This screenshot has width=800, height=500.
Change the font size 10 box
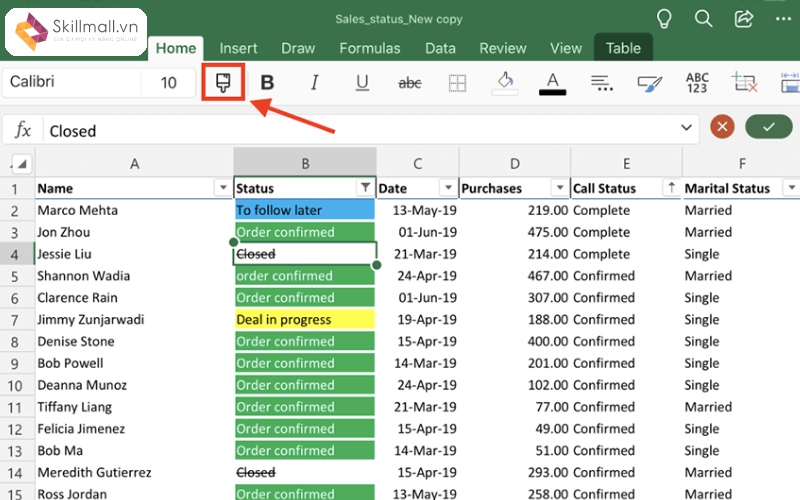click(x=168, y=83)
